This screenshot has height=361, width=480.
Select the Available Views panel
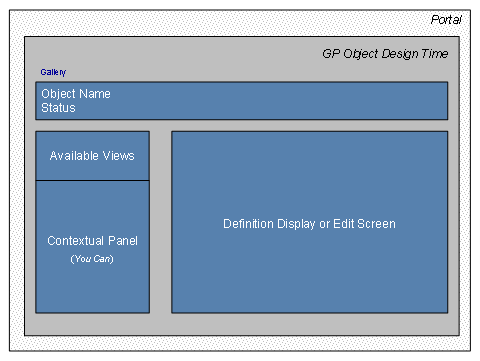click(92, 156)
